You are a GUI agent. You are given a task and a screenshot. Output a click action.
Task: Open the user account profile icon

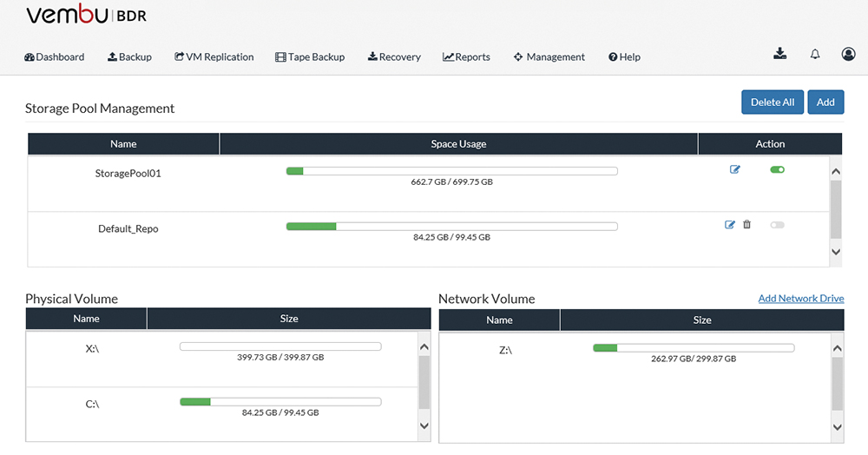coord(848,54)
